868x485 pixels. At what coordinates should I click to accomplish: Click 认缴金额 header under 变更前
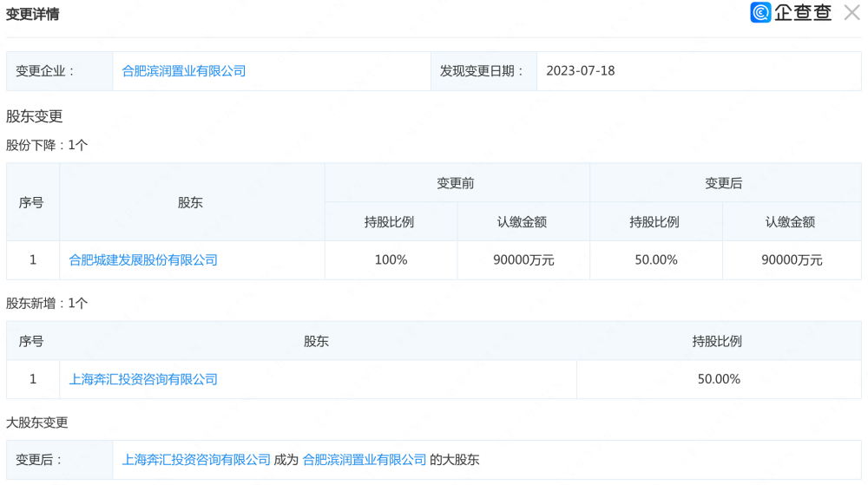pyautogui.click(x=522, y=222)
